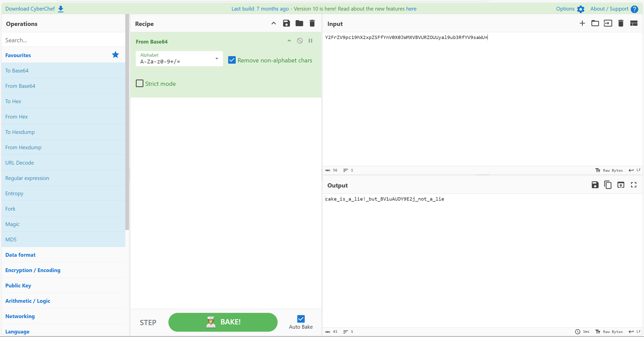Open a folder as input
Viewport: 644px width, 337px height.
pos(595,23)
